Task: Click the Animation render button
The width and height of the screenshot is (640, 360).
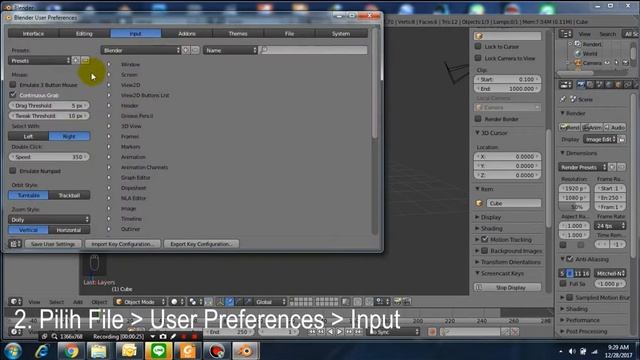Action: pyautogui.click(x=592, y=127)
